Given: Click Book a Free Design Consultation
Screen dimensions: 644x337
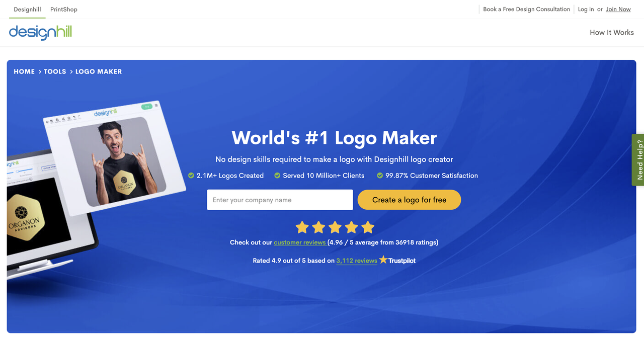Looking at the screenshot, I should pyautogui.click(x=526, y=9).
